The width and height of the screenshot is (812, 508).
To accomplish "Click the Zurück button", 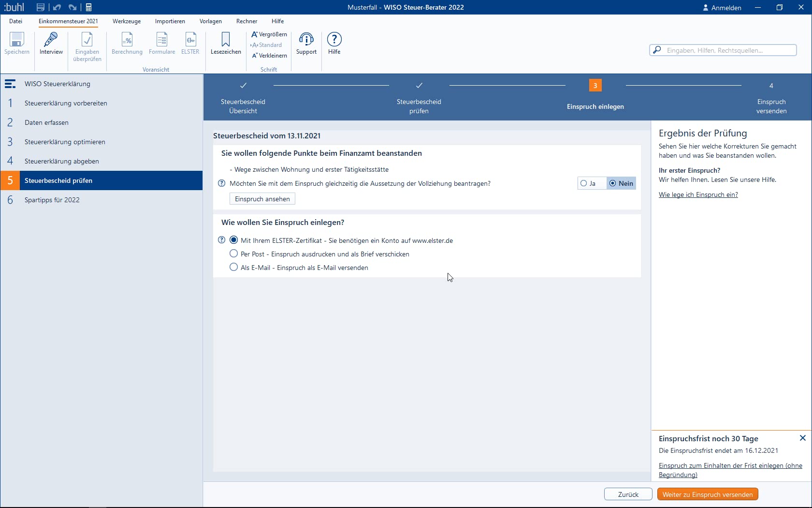I will (628, 494).
